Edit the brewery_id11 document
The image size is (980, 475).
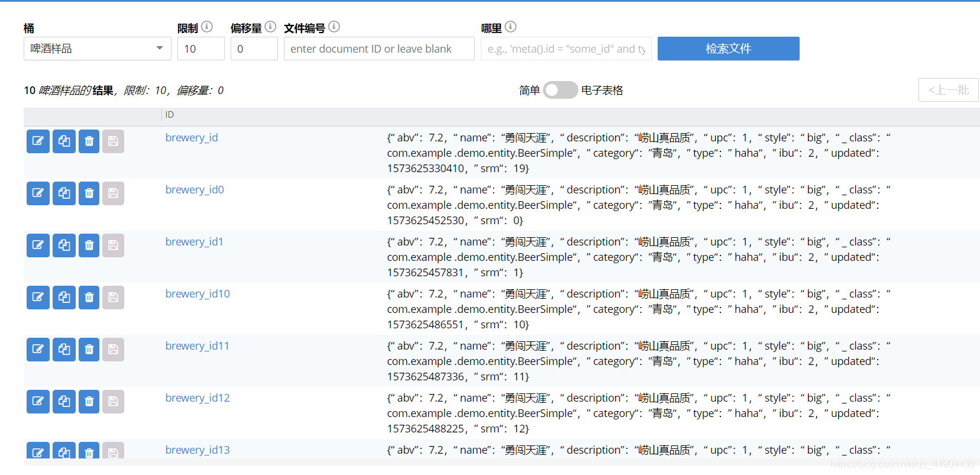pos(38,350)
